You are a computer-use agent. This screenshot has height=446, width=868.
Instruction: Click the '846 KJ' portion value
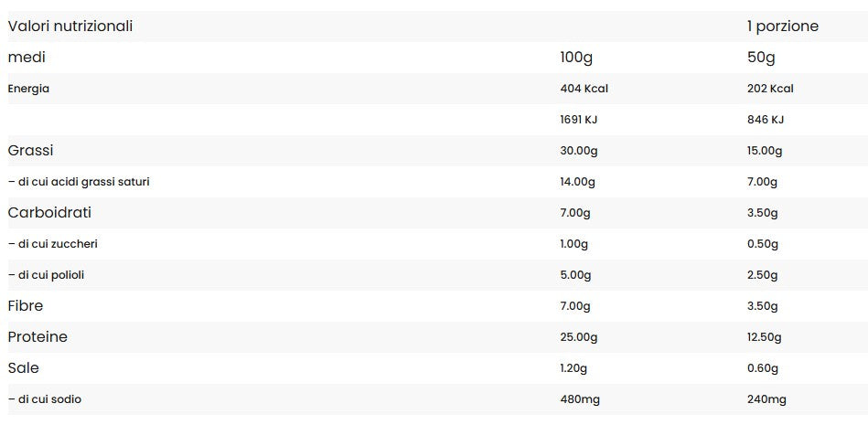(x=766, y=120)
